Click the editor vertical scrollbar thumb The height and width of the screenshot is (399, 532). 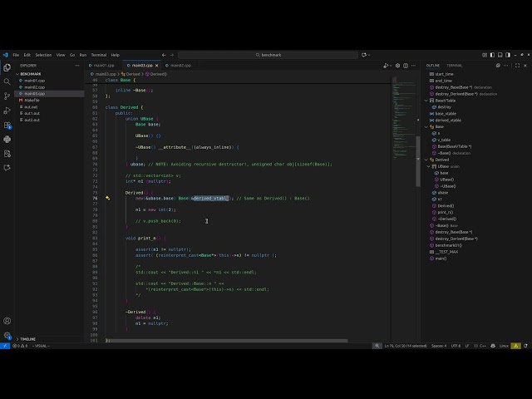tap(418, 161)
